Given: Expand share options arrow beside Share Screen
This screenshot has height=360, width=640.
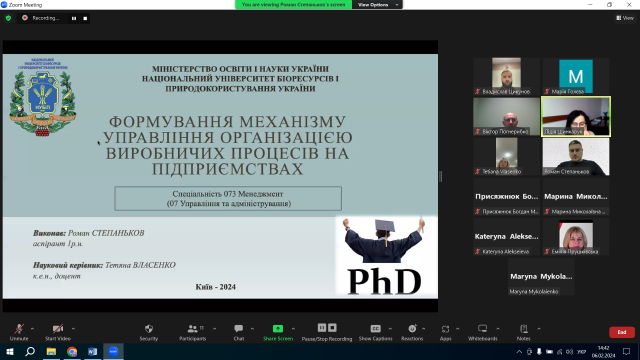Looking at the screenshot, I should click(x=293, y=329).
